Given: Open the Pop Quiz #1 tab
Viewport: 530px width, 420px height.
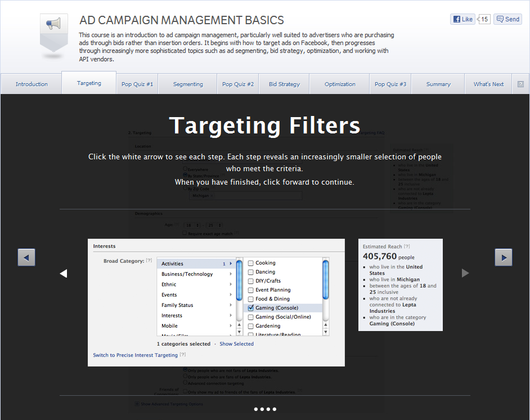Looking at the screenshot, I should tap(137, 84).
